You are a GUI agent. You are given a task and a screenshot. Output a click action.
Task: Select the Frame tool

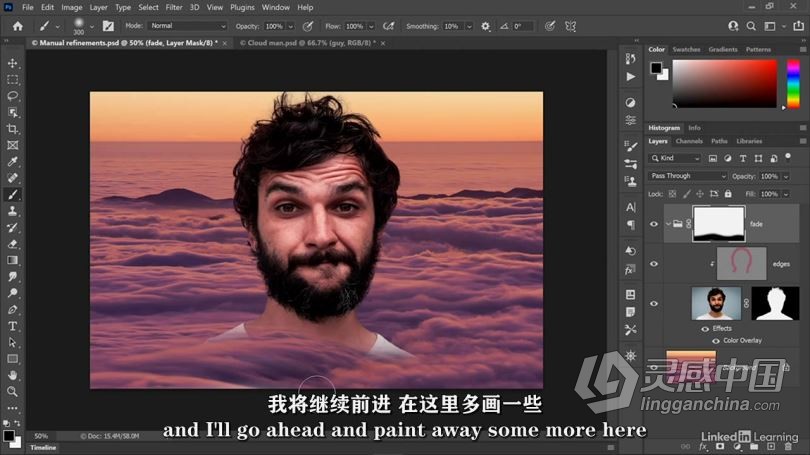click(x=12, y=145)
